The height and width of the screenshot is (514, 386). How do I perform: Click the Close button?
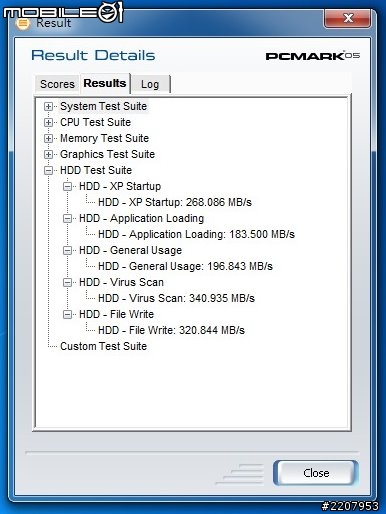[x=316, y=473]
